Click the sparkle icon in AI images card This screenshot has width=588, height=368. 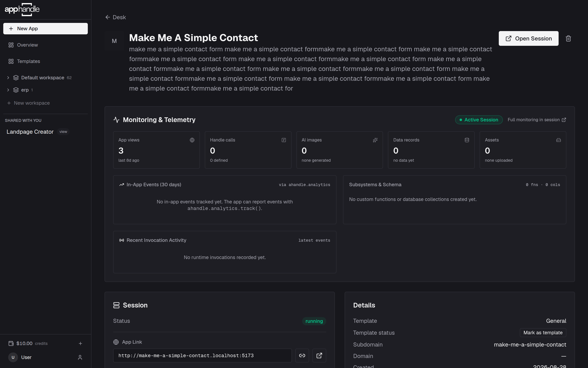point(375,140)
